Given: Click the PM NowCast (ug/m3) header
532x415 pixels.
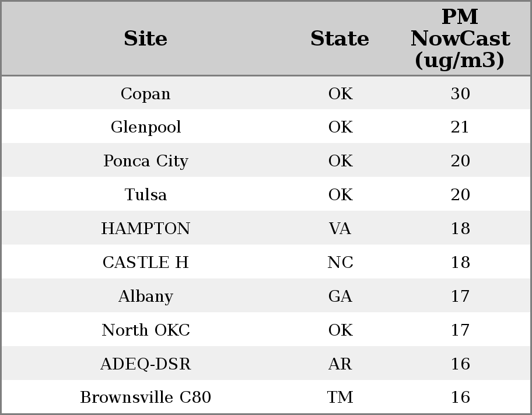Looking at the screenshot, I should click(x=460, y=39).
